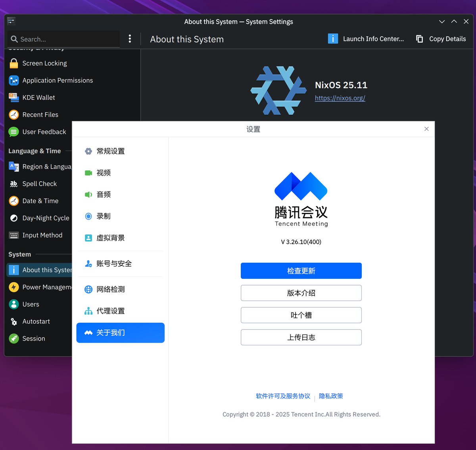Click the NixOS 25.11 heading
476x450 pixels.
341,85
